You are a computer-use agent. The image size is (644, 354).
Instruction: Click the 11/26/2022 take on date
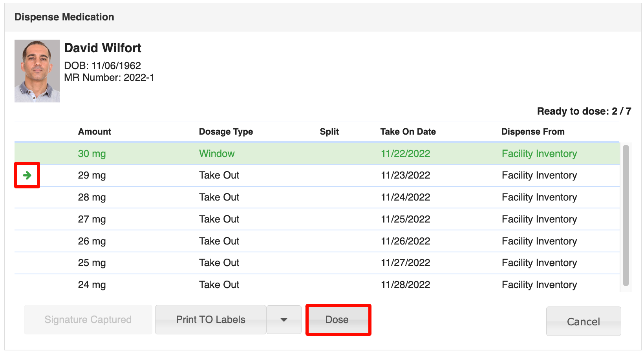coord(405,241)
